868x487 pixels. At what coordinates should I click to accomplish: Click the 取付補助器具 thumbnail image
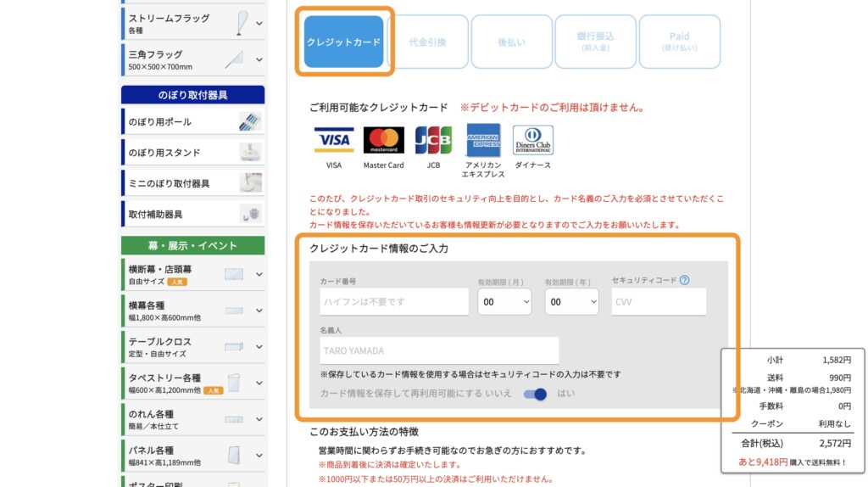[x=251, y=214]
